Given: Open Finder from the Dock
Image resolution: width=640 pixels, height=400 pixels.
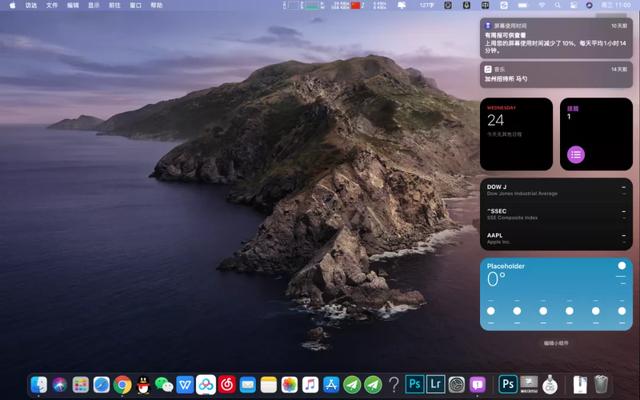Looking at the screenshot, I should click(x=39, y=384).
